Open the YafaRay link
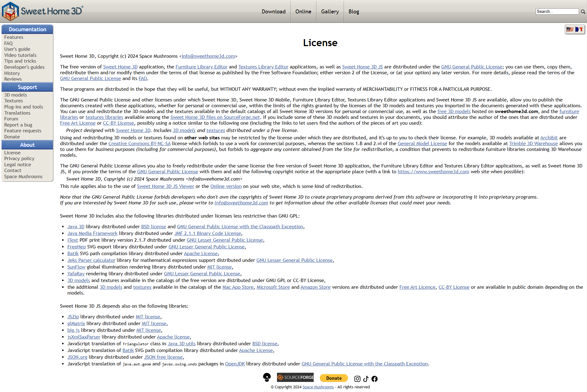Viewport: 587px width, 392px height. point(76,274)
